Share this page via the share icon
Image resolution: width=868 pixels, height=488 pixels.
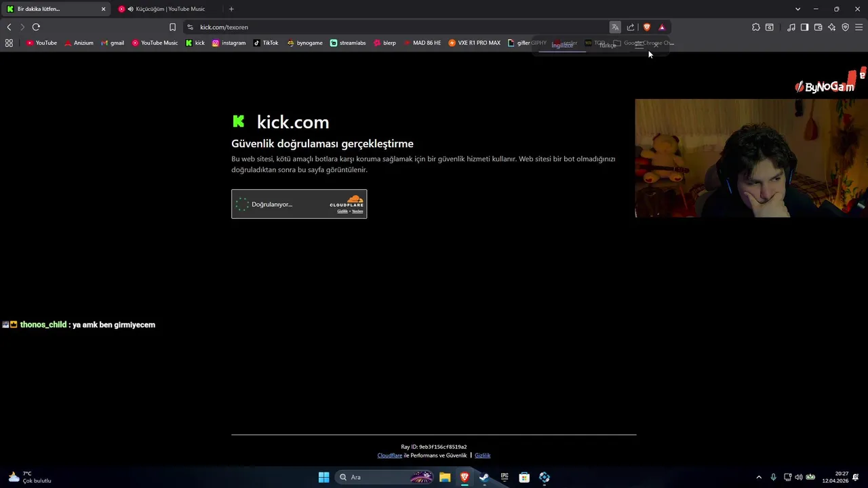point(631,27)
